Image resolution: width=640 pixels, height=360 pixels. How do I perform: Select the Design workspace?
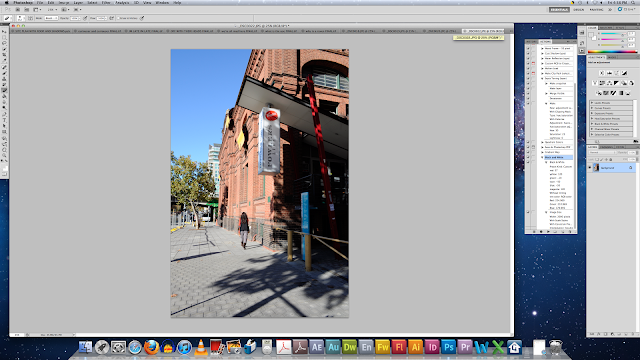point(579,10)
